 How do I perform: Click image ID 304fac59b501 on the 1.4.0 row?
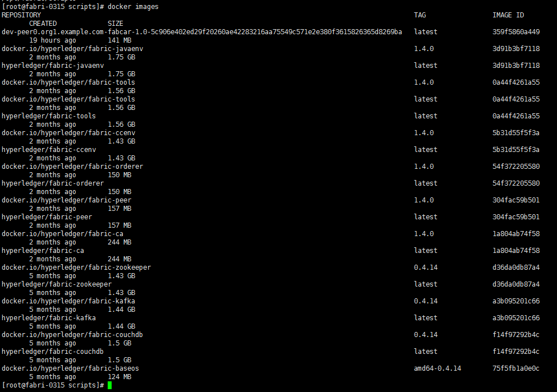pos(516,200)
